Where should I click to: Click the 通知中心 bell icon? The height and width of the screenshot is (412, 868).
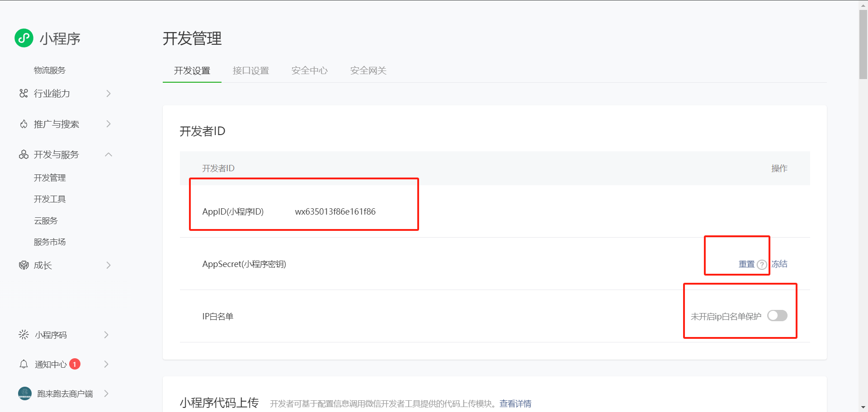(24, 364)
